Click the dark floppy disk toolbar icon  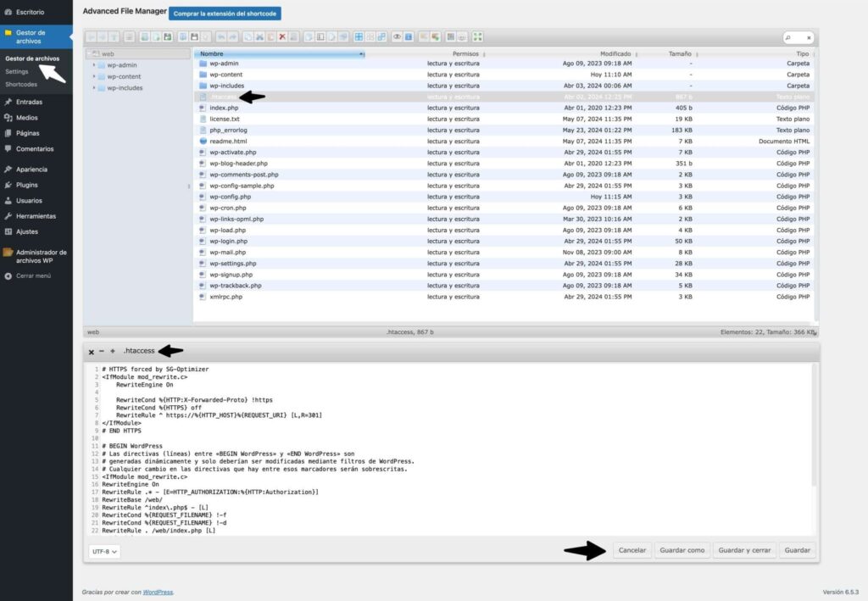[194, 37]
